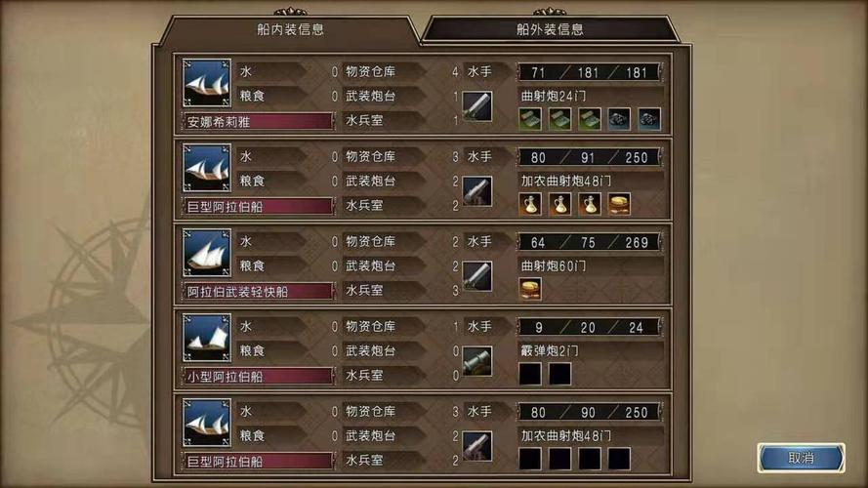Click the 阿拉伯武装轻快船 name label

237,292
